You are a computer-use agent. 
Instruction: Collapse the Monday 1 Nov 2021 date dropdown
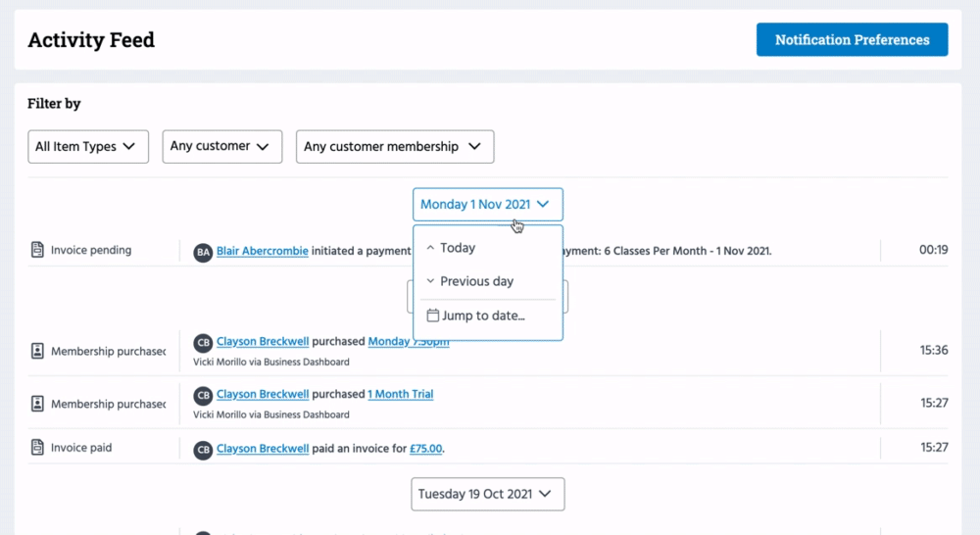pos(487,205)
